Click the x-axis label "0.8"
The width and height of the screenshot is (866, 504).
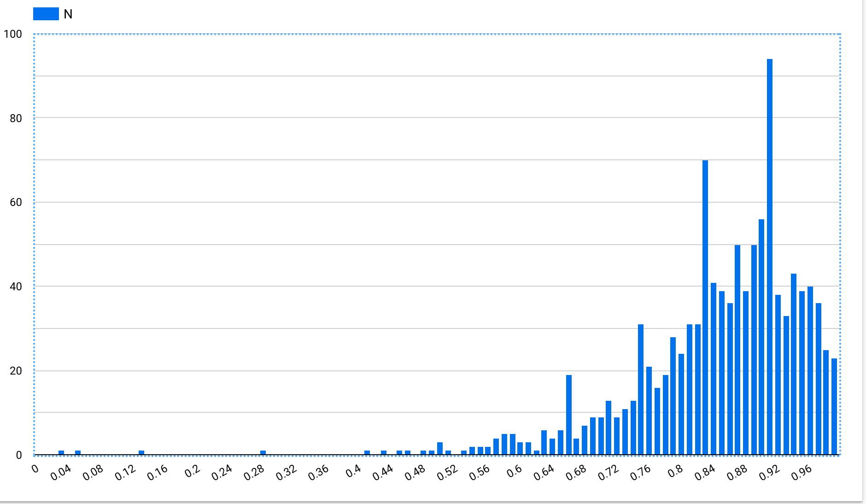coord(676,471)
